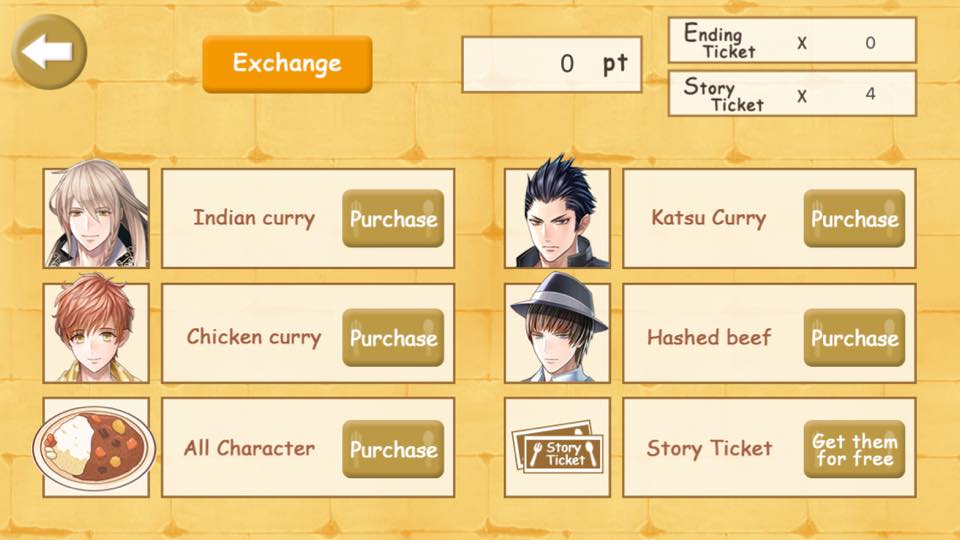Tap the curry rice plate icon
This screenshot has width=960, height=540.
[95, 448]
